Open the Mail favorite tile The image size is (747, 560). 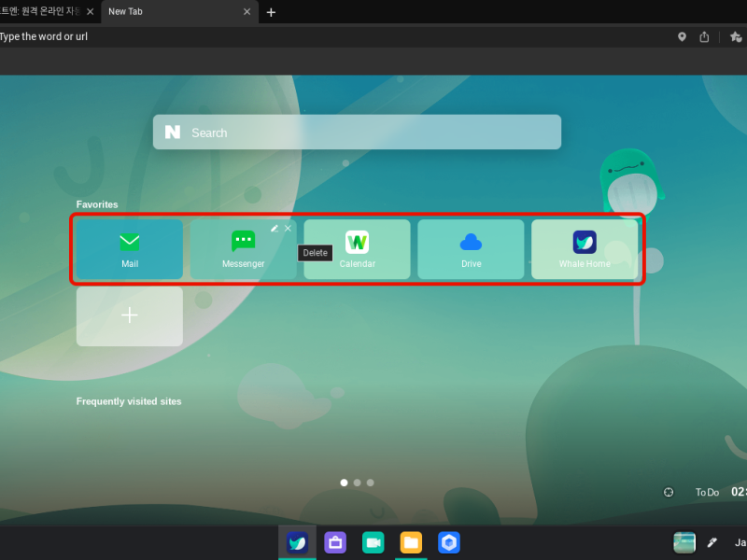tap(130, 249)
